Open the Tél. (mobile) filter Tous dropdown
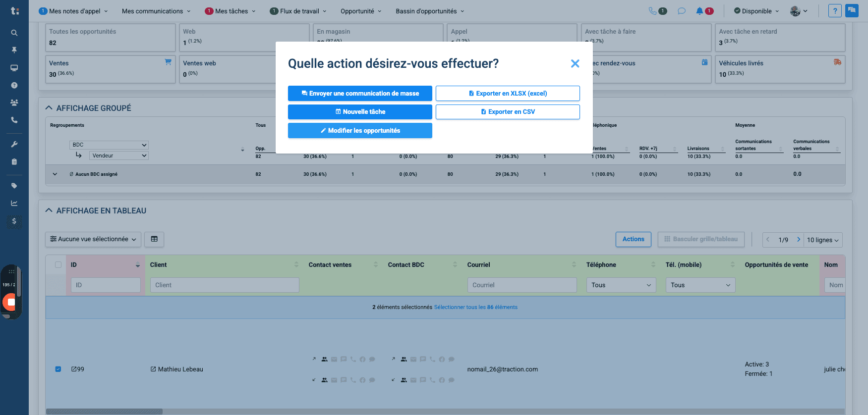The image size is (868, 415). [x=700, y=285]
